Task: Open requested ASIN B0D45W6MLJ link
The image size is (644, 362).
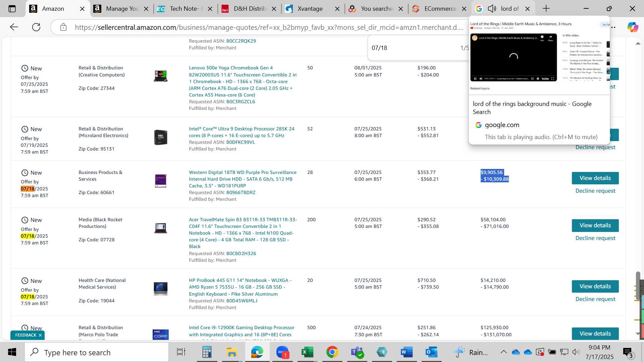Action: [x=242, y=301]
